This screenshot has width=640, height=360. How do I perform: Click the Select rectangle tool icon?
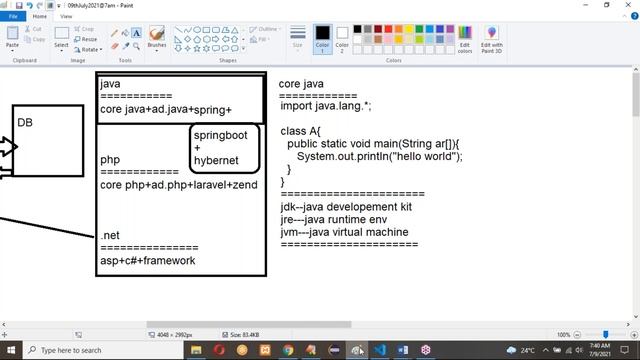[x=61, y=33]
